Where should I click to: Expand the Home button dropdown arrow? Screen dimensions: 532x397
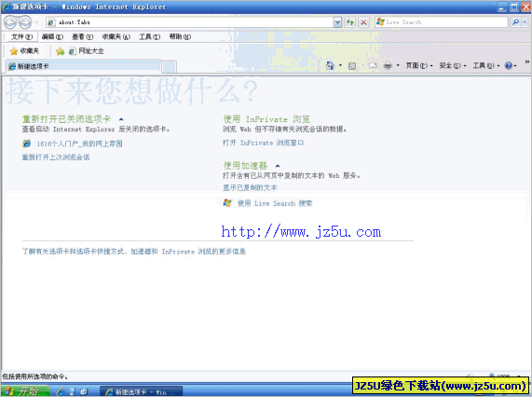coord(340,65)
